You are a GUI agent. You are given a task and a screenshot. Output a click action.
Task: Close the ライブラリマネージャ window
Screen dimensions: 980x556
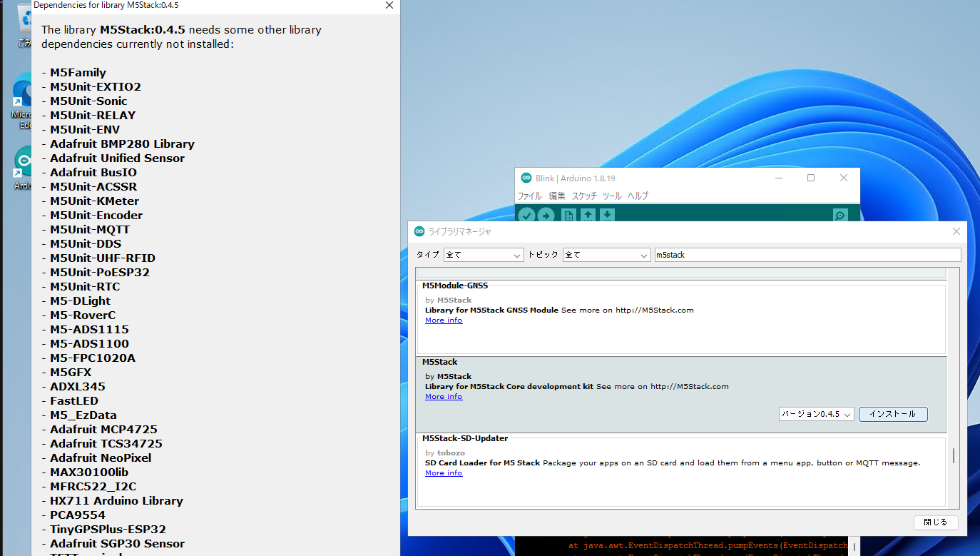(956, 231)
